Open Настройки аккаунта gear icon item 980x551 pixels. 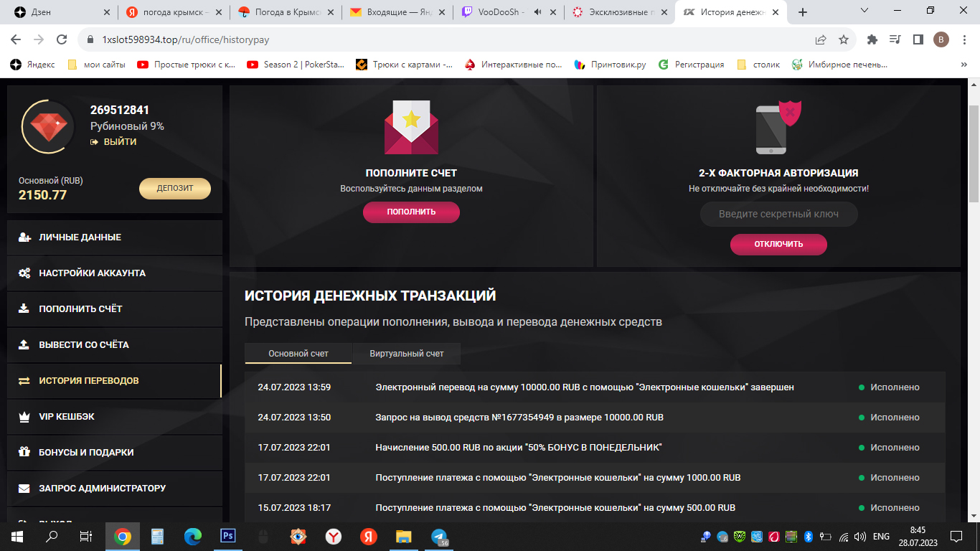tap(114, 273)
